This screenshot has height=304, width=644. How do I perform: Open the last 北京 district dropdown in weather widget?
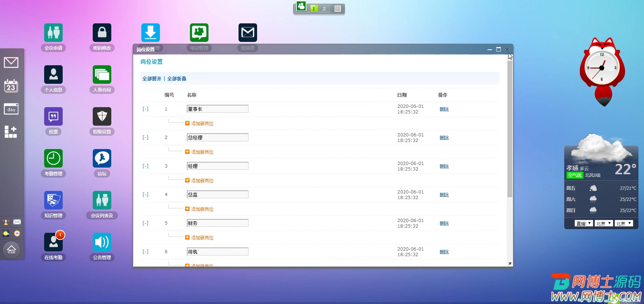point(624,224)
